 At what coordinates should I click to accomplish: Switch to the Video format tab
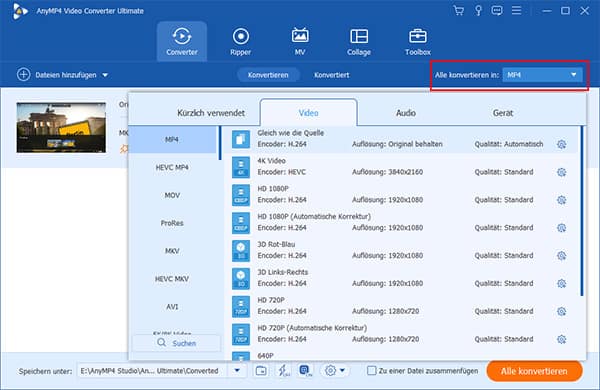(308, 113)
